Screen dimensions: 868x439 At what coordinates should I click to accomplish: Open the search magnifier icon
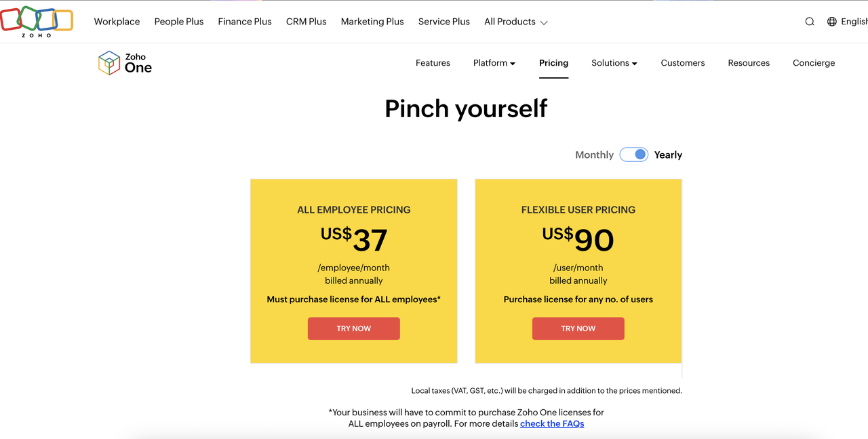810,22
